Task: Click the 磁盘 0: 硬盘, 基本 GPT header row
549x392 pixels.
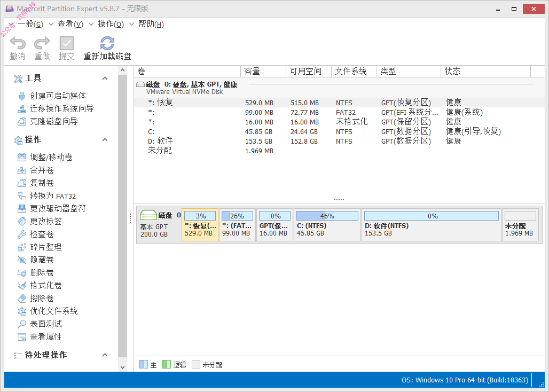Action: [x=340, y=87]
